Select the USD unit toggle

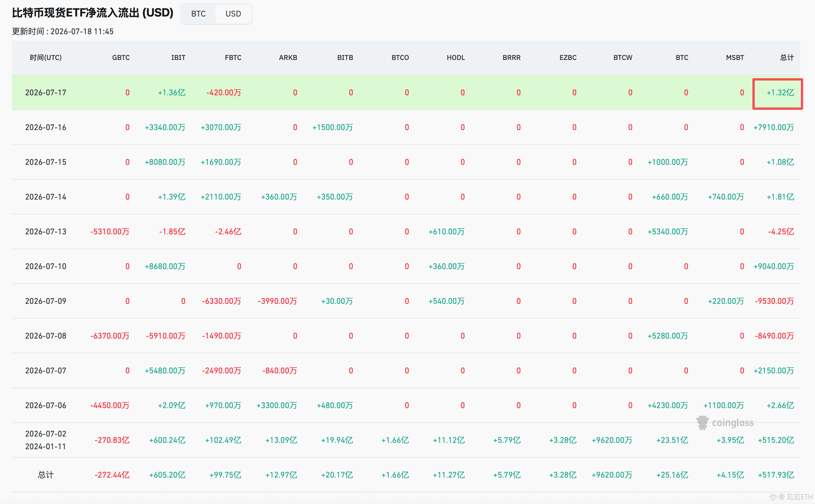click(233, 14)
